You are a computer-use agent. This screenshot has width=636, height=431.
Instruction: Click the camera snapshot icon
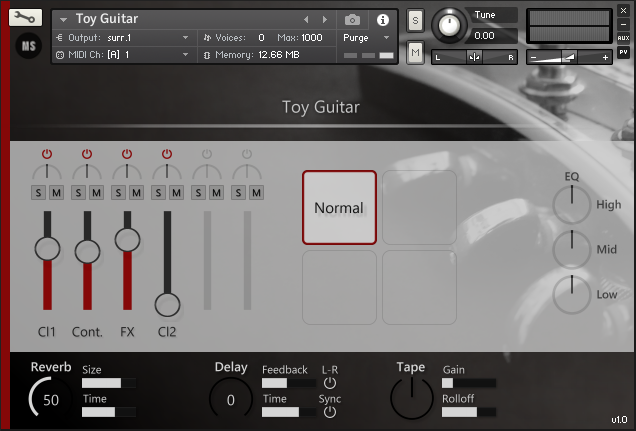[x=352, y=19]
